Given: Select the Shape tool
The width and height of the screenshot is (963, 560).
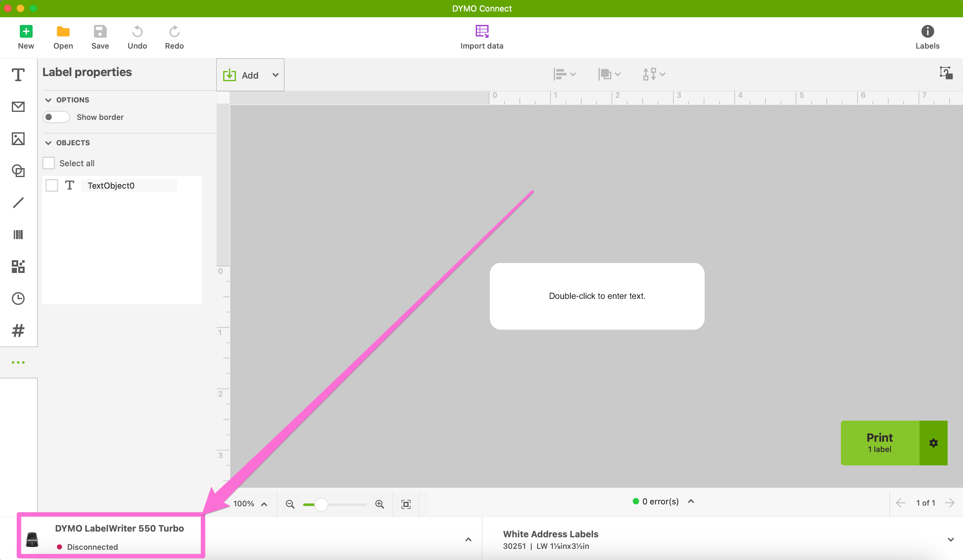Looking at the screenshot, I should point(18,170).
